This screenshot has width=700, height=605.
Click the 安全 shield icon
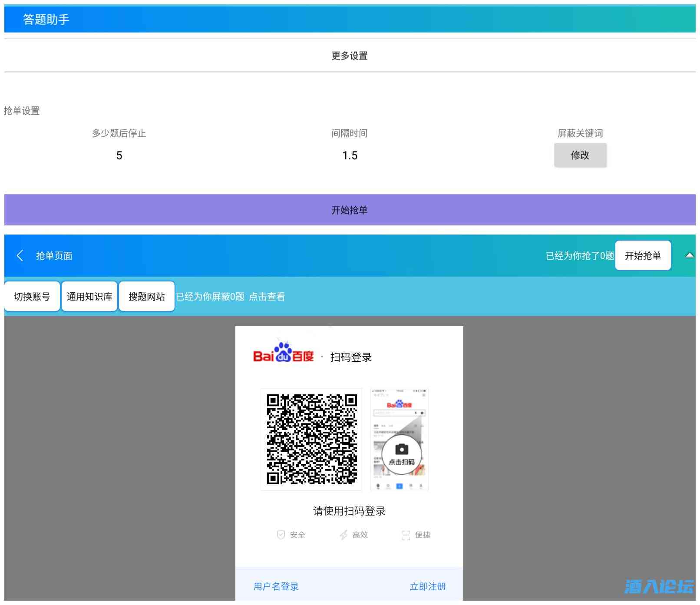pos(281,535)
